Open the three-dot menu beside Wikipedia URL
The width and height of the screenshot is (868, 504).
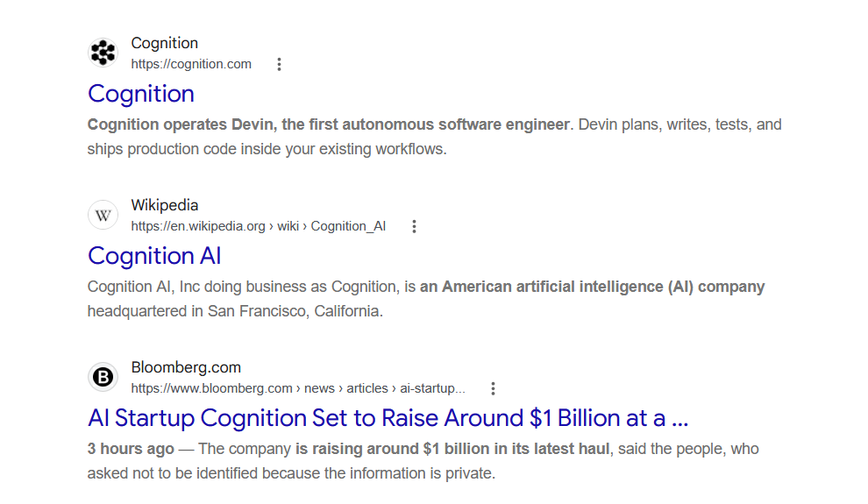[x=414, y=226]
